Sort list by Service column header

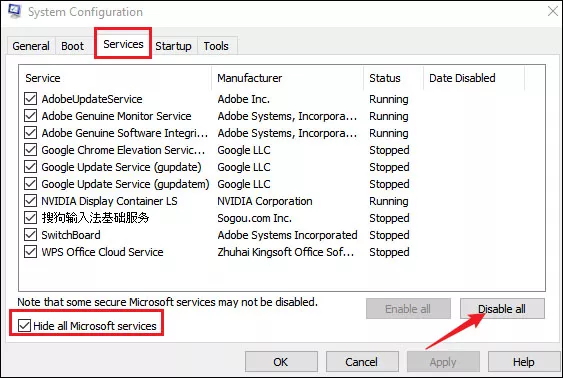click(x=116, y=78)
